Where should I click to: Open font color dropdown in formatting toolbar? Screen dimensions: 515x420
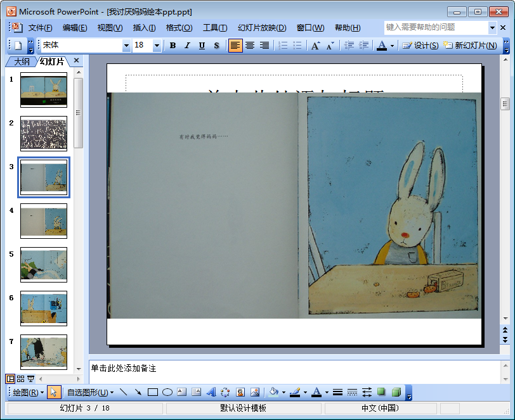point(392,46)
